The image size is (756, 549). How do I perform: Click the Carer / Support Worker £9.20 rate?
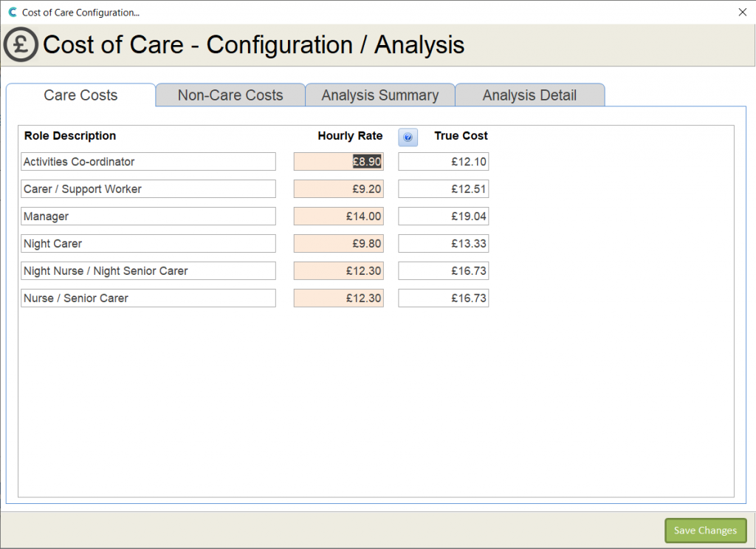[x=338, y=189]
